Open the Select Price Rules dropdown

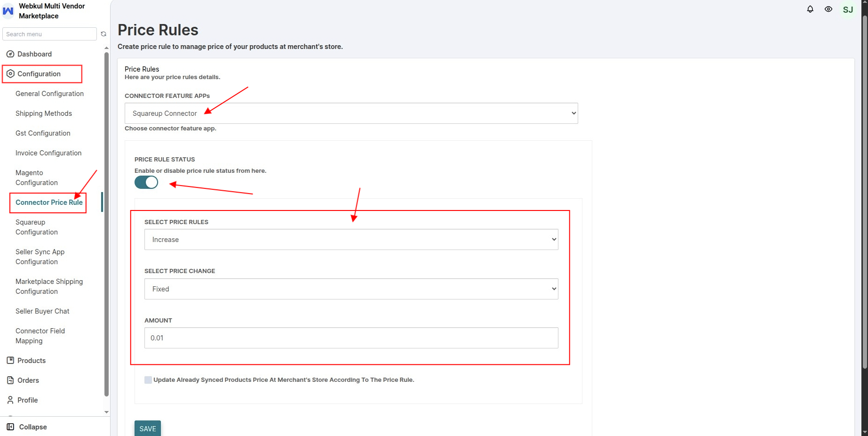pos(351,240)
